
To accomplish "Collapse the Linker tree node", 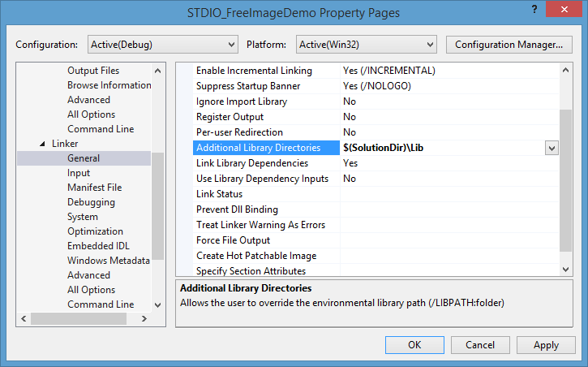I will pyautogui.click(x=43, y=144).
